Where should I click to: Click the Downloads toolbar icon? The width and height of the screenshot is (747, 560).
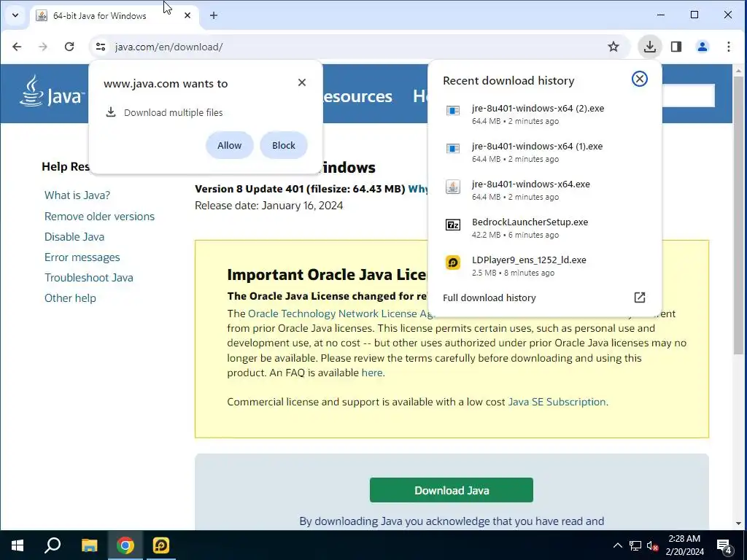tap(649, 47)
